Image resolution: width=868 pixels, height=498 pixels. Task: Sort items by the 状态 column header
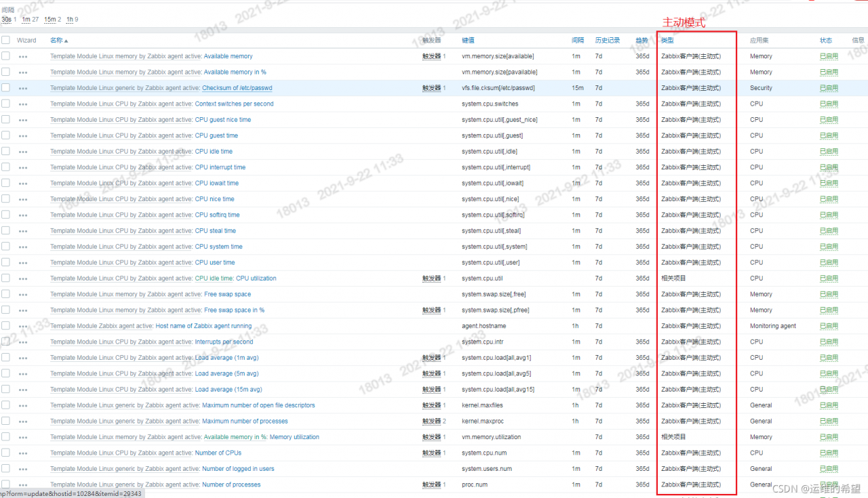pyautogui.click(x=826, y=41)
